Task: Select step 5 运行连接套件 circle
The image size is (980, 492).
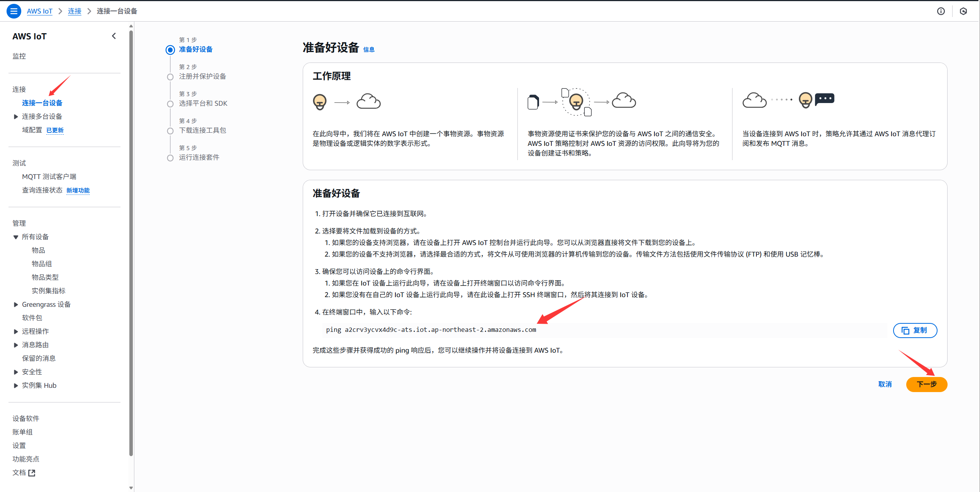Action: [x=170, y=158]
